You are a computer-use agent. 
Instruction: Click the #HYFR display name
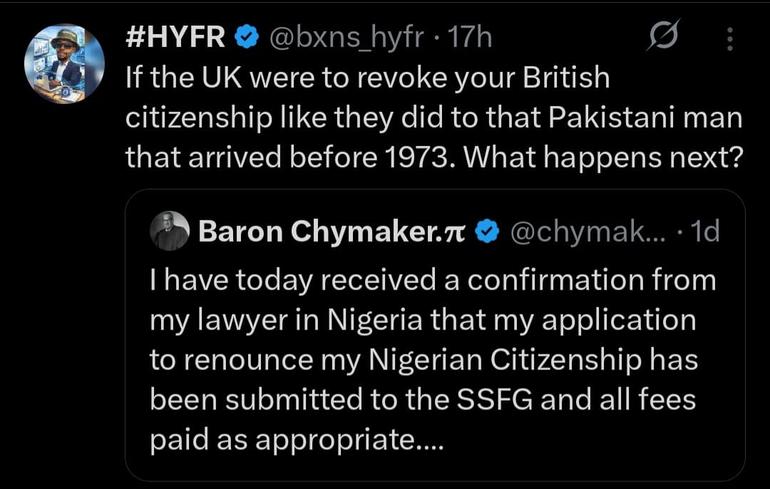(x=175, y=37)
